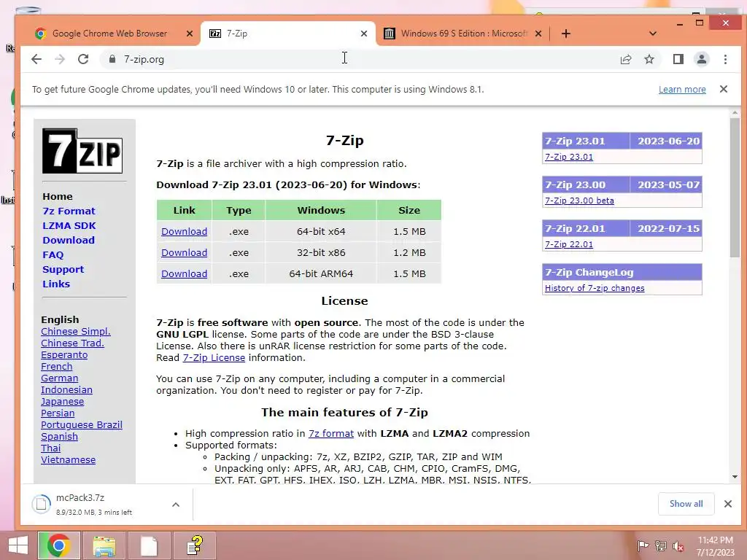Bookmark this page with the star icon
The image size is (747, 560).
click(649, 59)
